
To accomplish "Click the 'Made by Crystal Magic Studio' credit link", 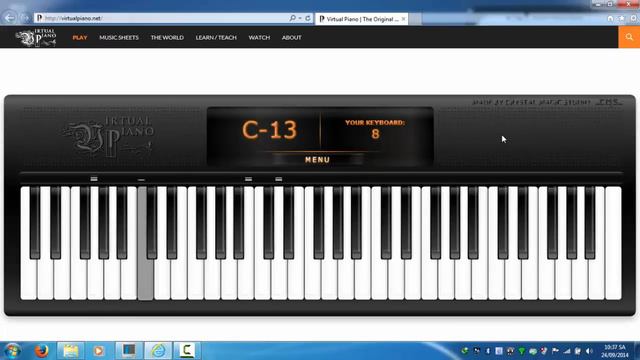I will coord(531,102).
